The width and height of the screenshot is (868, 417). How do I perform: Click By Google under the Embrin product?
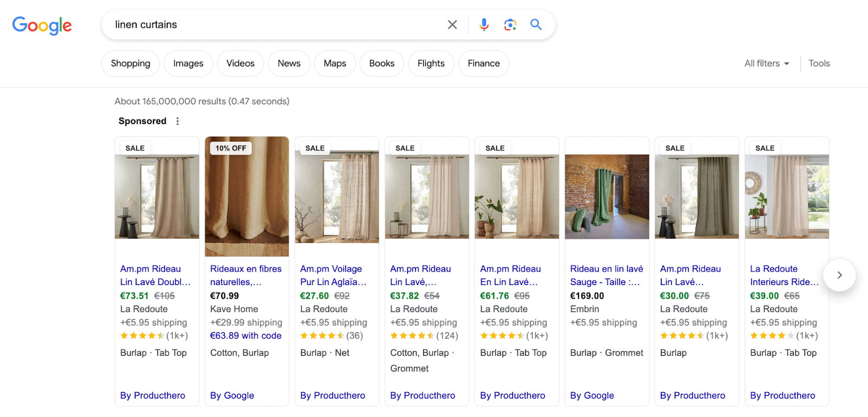pos(592,395)
